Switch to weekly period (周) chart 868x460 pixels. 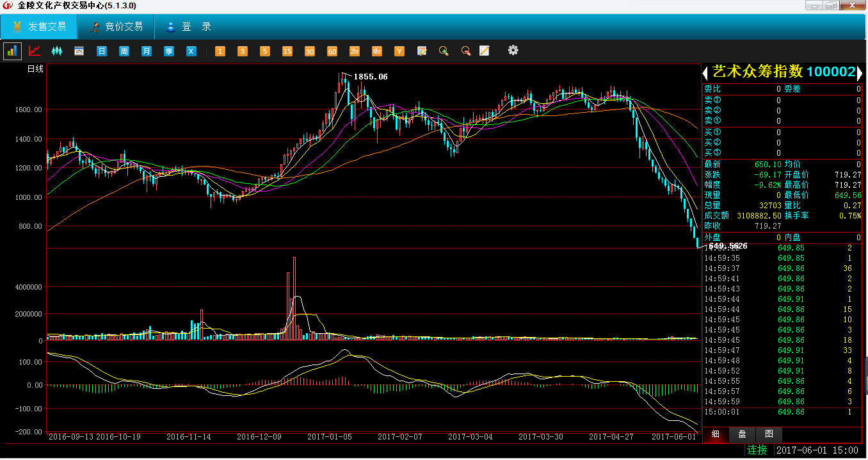tap(124, 51)
